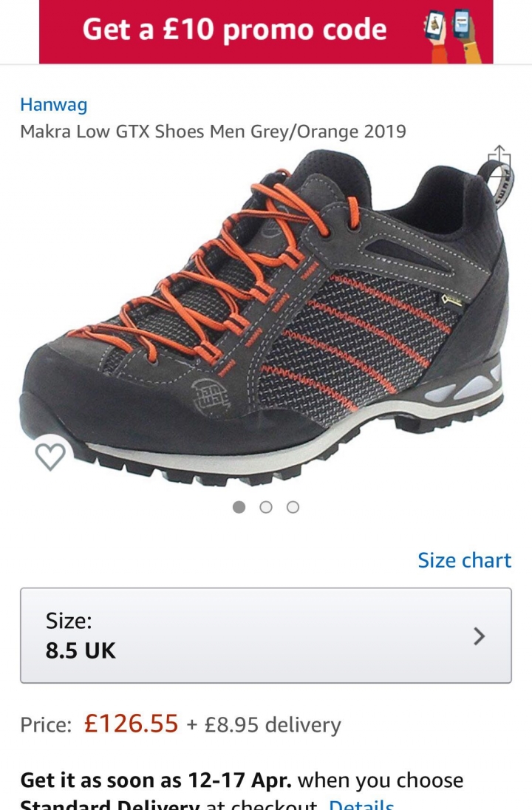
Task: Tap the '8.5 UK' selected size value
Action: click(81, 650)
